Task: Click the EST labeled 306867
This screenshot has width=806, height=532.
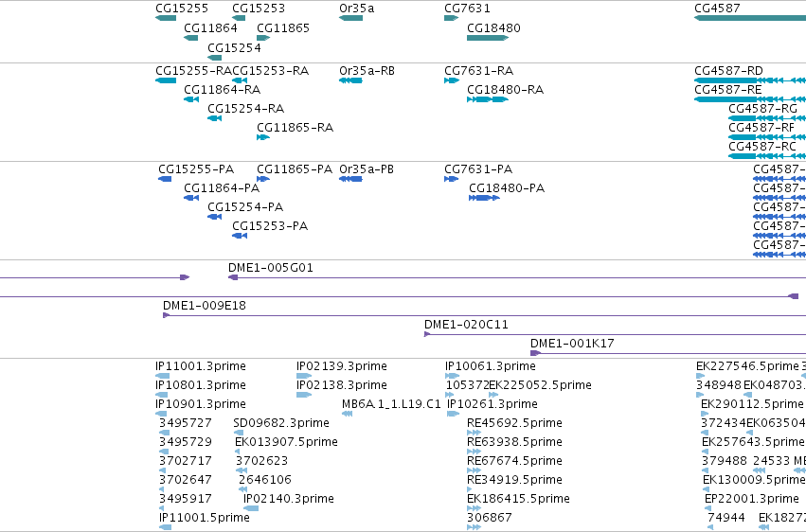Action: (490, 518)
